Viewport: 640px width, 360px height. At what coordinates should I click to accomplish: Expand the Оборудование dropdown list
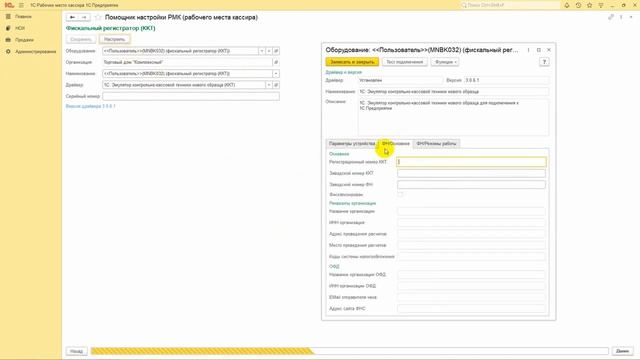tap(262, 51)
